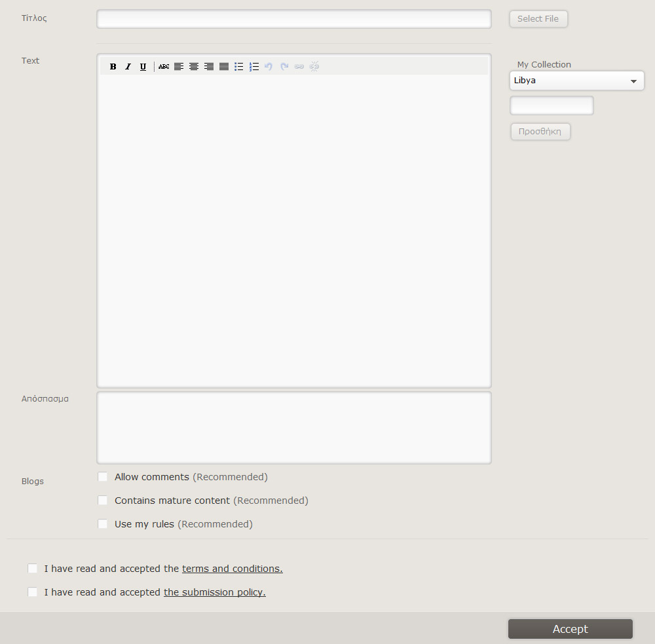Center align the text

(x=194, y=66)
